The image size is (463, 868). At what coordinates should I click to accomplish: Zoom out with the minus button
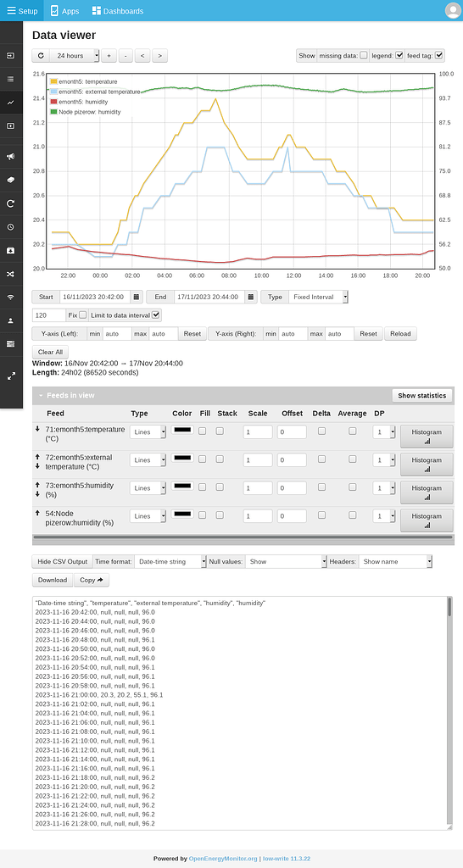click(126, 55)
